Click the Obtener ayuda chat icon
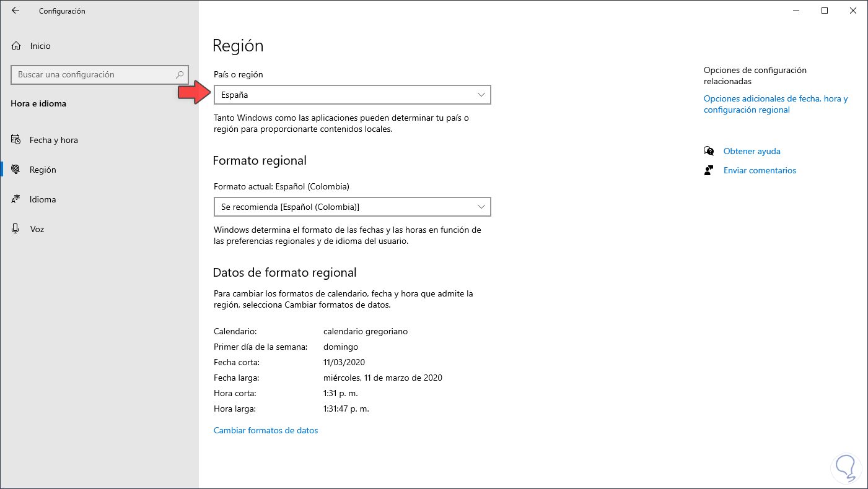 tap(709, 151)
